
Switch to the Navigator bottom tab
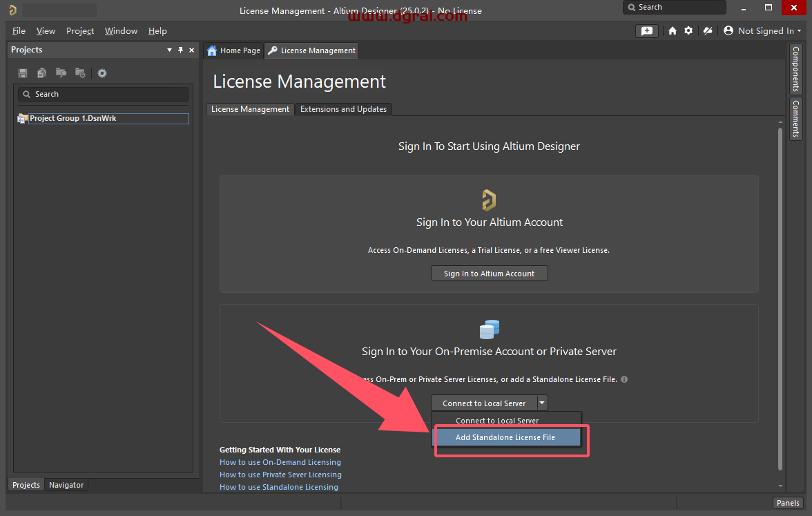tap(66, 485)
